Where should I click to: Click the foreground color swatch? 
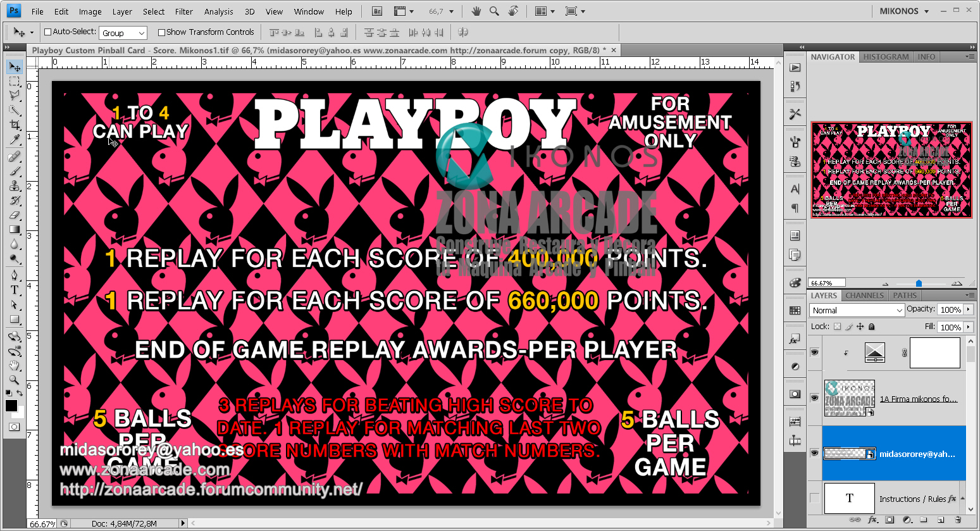tap(11, 406)
